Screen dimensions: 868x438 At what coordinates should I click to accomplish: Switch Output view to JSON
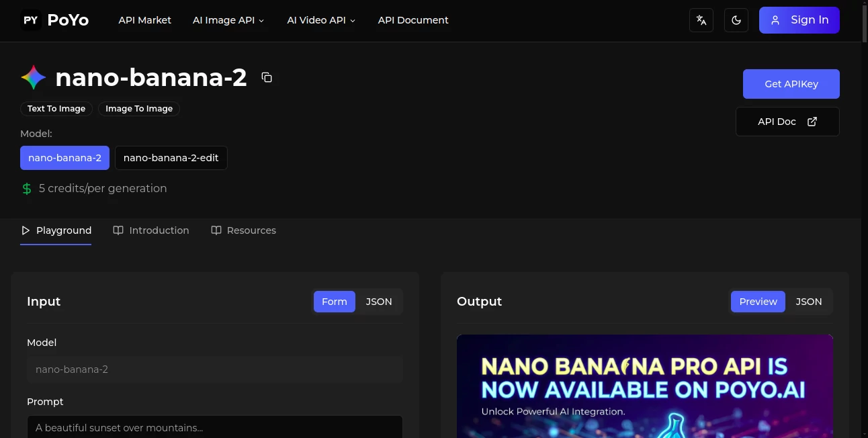(808, 302)
